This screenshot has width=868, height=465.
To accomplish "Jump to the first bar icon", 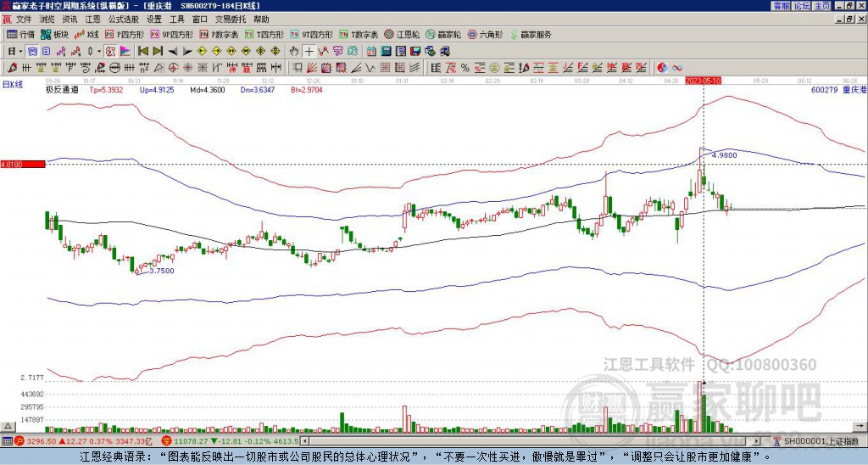I will [142, 52].
